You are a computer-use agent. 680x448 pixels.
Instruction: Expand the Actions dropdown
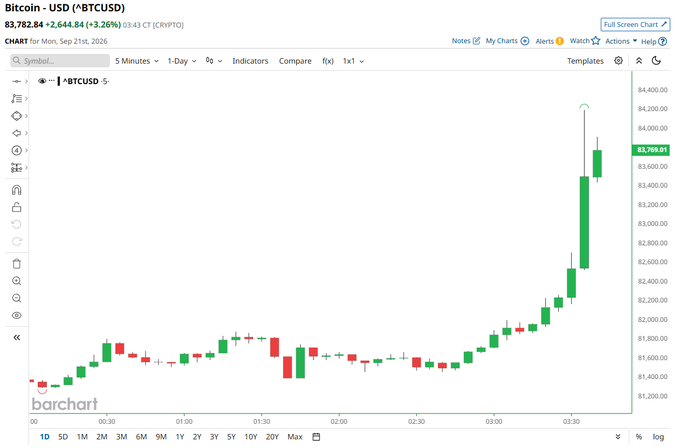pos(621,41)
